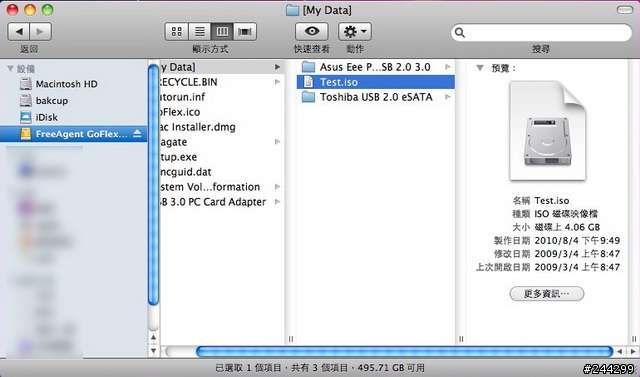
Task: Click the preview column divider handle
Action: pos(634,339)
